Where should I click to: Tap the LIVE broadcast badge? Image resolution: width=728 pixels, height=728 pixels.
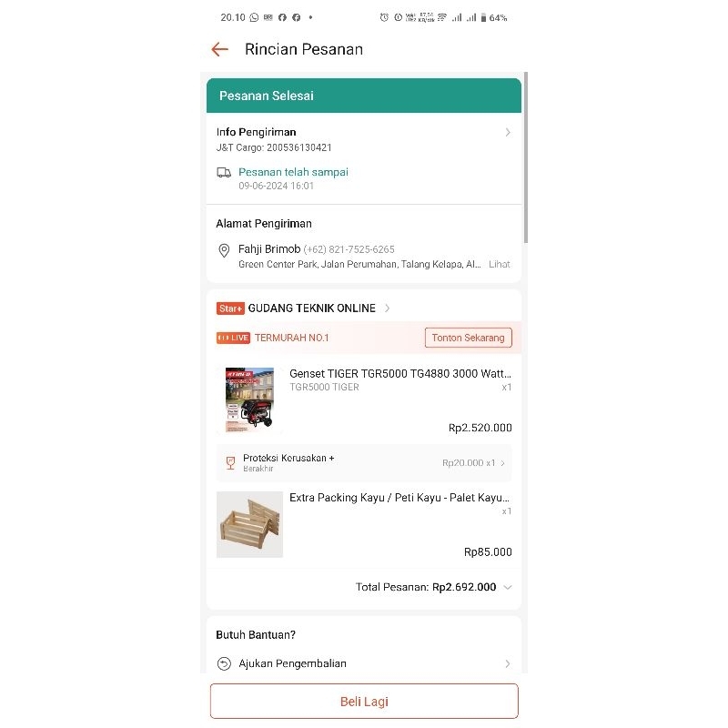(x=233, y=338)
